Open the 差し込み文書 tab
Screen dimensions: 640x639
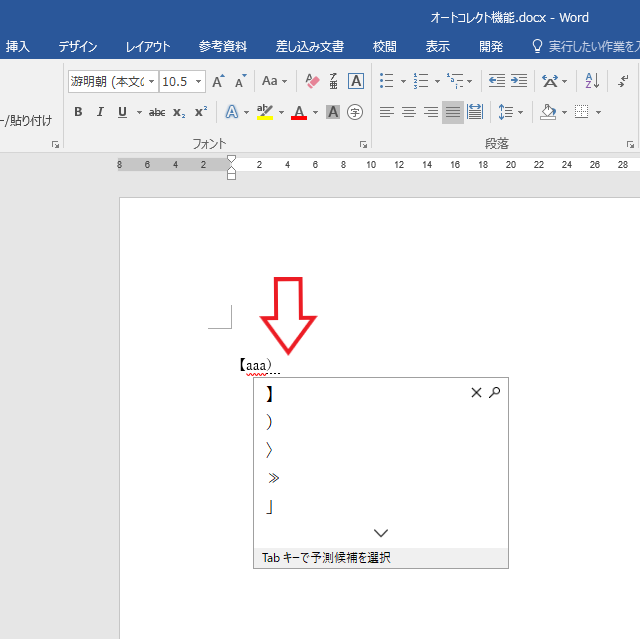(x=310, y=47)
